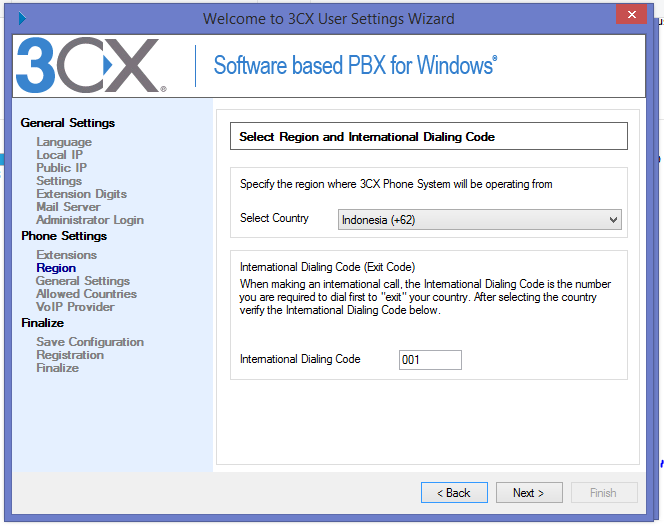Viewport: 664px width, 532px height.
Task: Click the International Dialing Code (Exit Code) heading
Action: [327, 267]
